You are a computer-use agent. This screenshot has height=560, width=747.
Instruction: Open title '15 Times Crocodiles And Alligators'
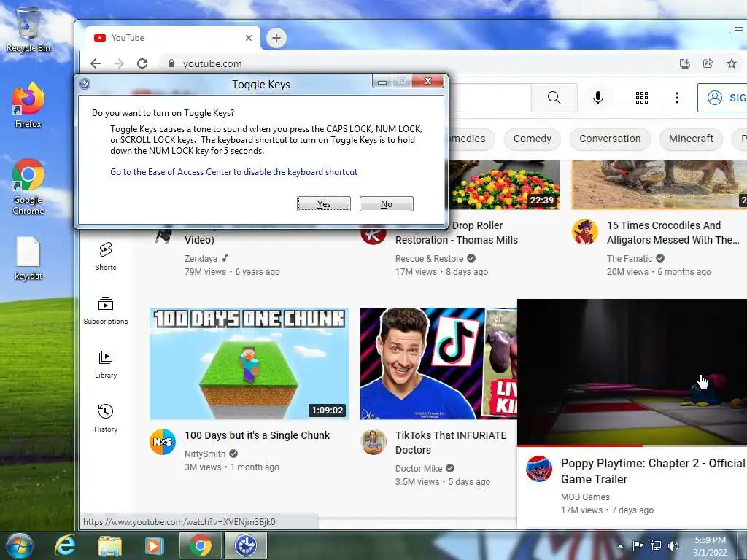(x=673, y=233)
